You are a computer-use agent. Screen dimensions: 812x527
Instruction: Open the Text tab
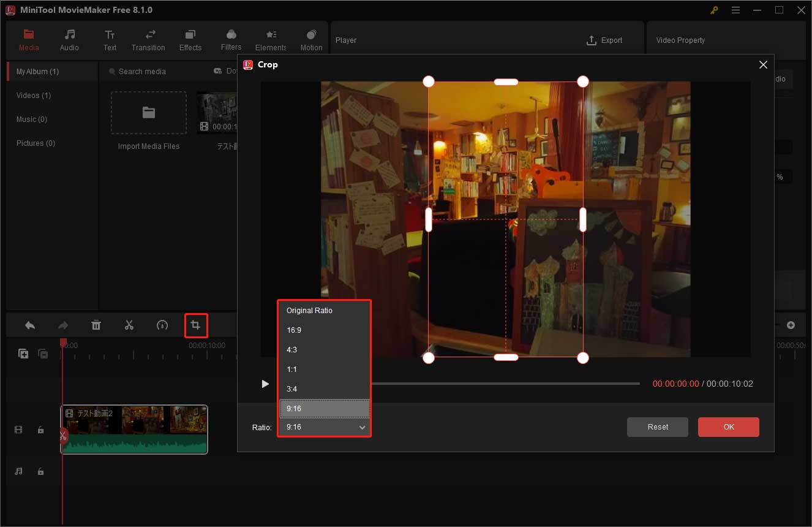coord(110,40)
